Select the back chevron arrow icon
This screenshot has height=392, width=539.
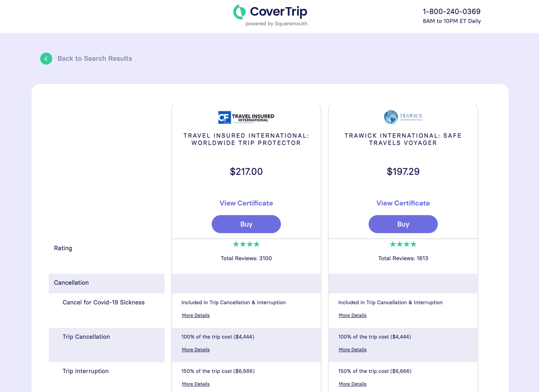[x=46, y=58]
